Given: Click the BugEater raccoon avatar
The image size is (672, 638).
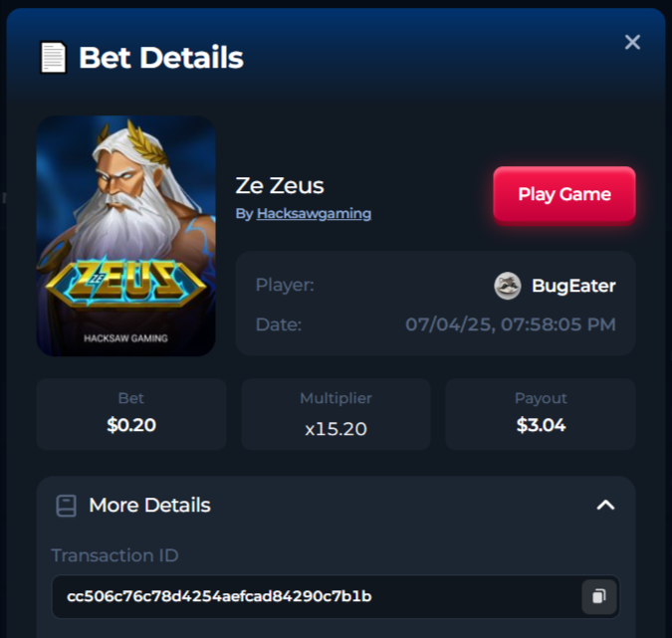Looking at the screenshot, I should (508, 286).
